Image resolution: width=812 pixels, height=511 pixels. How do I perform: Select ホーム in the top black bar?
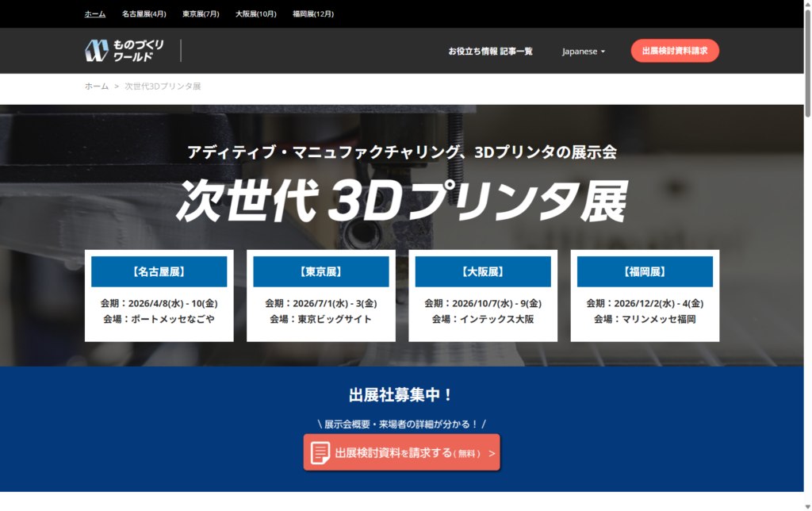(95, 13)
